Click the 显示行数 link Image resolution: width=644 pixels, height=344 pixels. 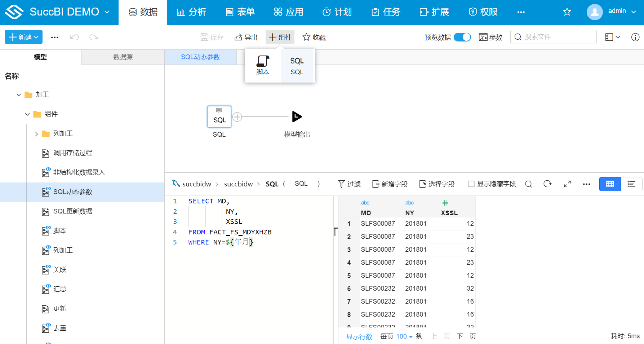click(x=359, y=336)
